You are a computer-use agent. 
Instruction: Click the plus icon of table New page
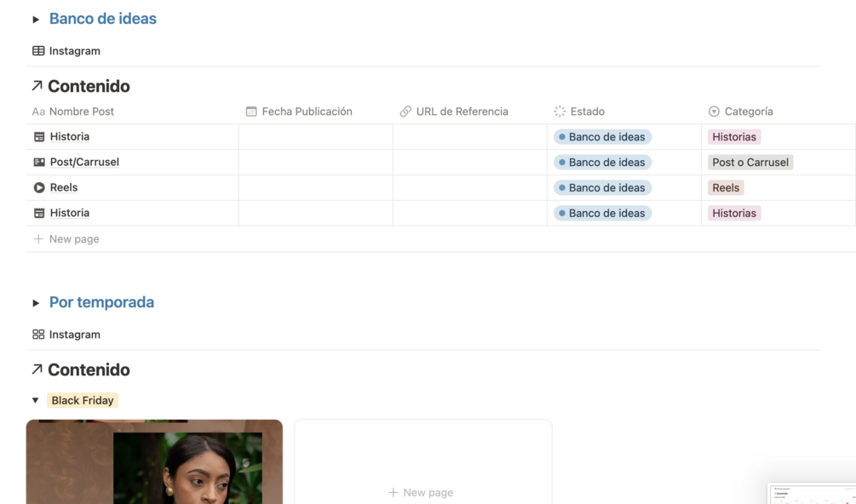38,239
